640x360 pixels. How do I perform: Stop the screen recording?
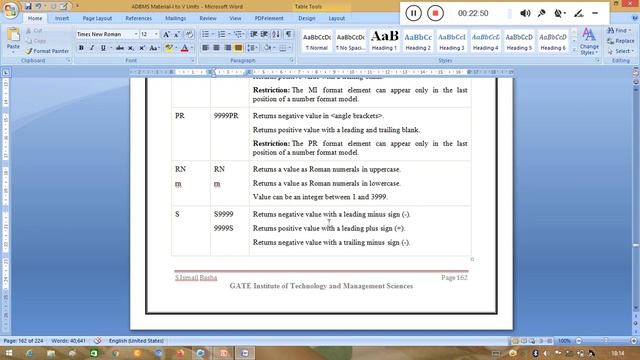point(435,13)
